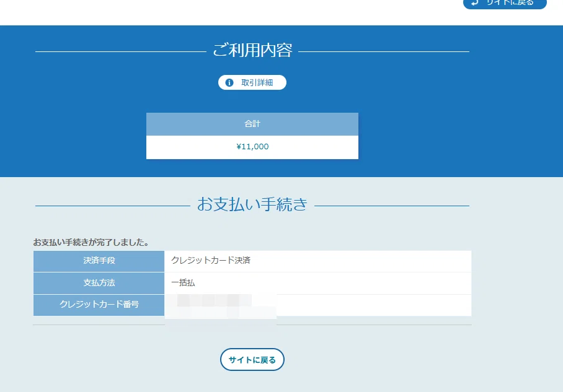This screenshot has height=392, width=563.
Task: Click the horizontal divider below payment table
Action: (252, 325)
